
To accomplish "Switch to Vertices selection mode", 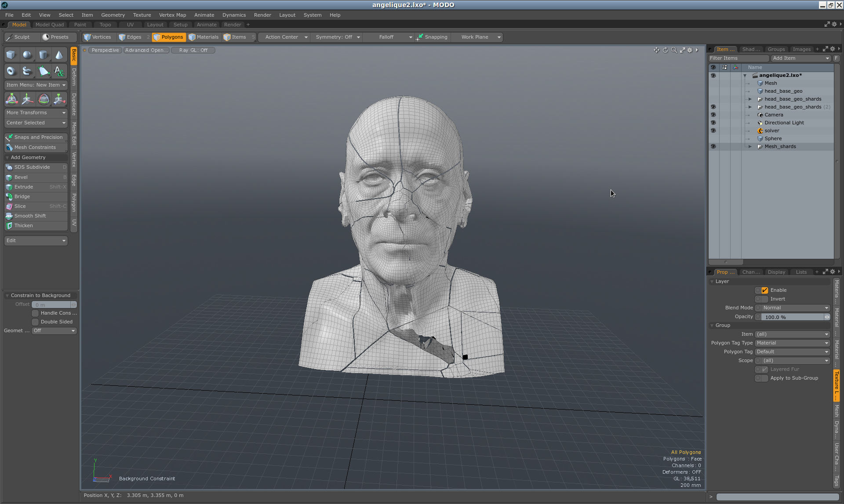I will click(x=98, y=37).
